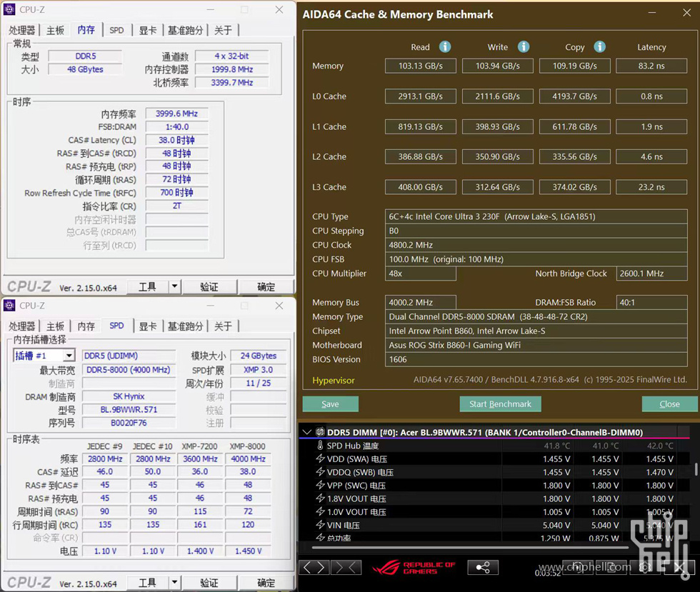This screenshot has height=592, width=700.
Task: Click the CAS# Latency value 38.0 时钟
Action: [177, 140]
